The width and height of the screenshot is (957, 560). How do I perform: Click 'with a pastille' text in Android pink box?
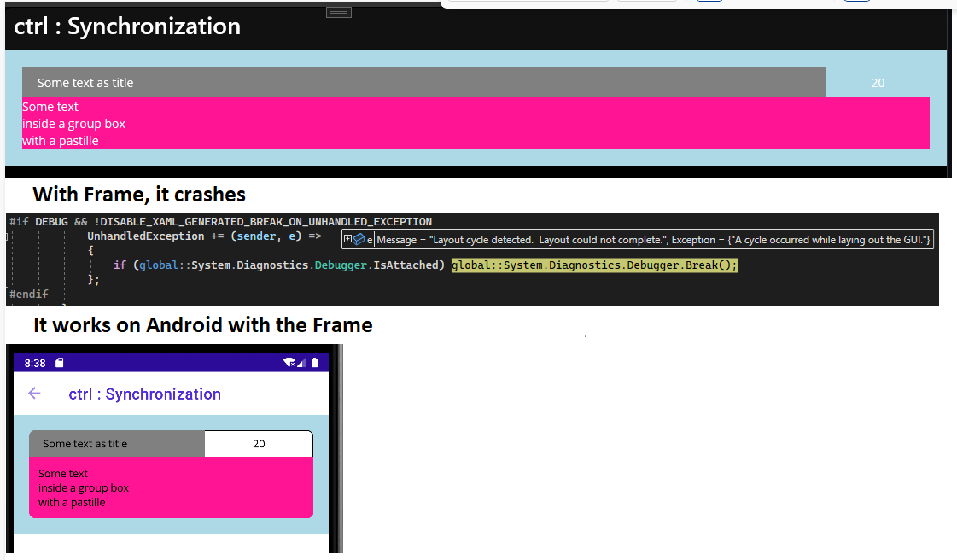tap(72, 502)
